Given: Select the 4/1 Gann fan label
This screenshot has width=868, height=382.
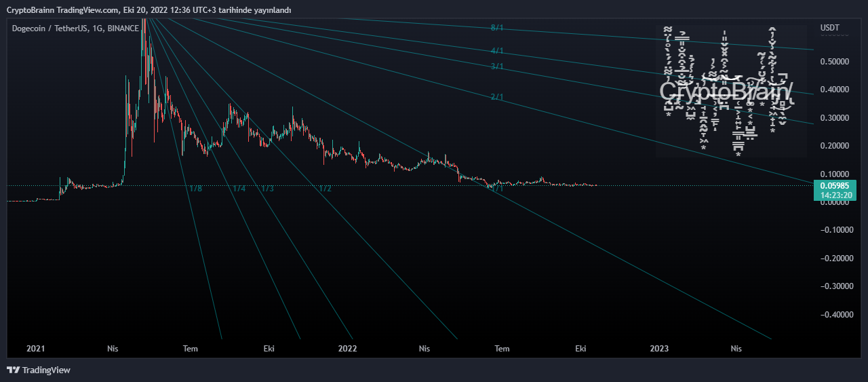Looking at the screenshot, I should (x=497, y=51).
